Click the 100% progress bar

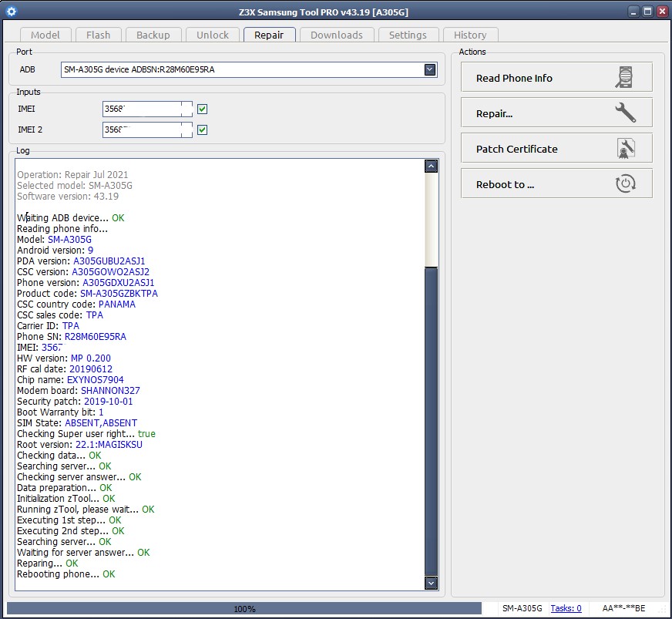[244, 608]
